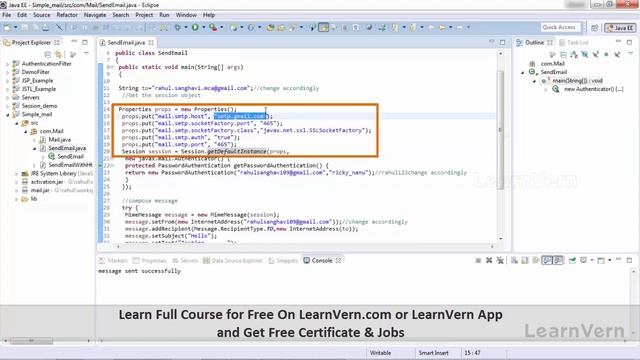Image resolution: width=640 pixels, height=360 pixels.
Task: Open Outline view menu triangle
Action: 630,53
